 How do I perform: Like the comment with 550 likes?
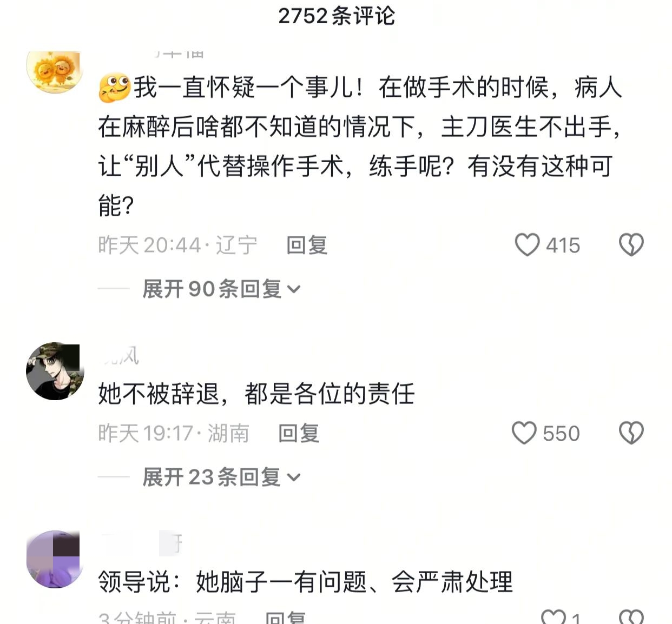[x=524, y=433]
